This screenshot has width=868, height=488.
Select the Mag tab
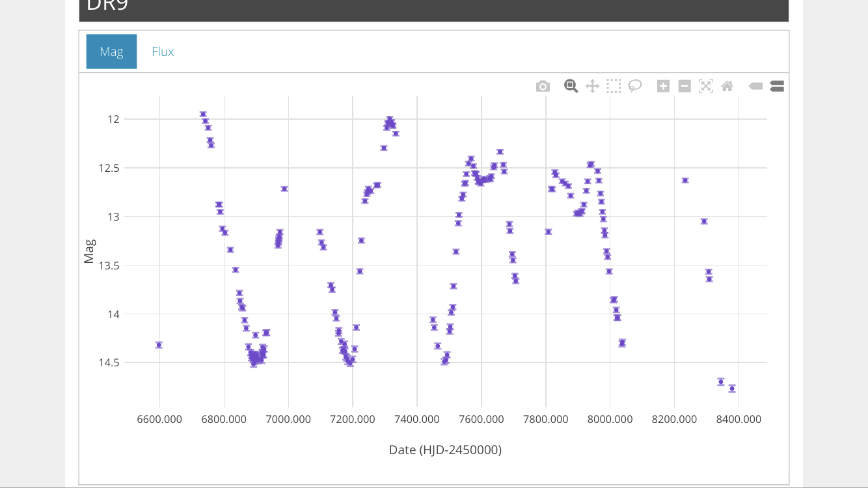pos(111,51)
